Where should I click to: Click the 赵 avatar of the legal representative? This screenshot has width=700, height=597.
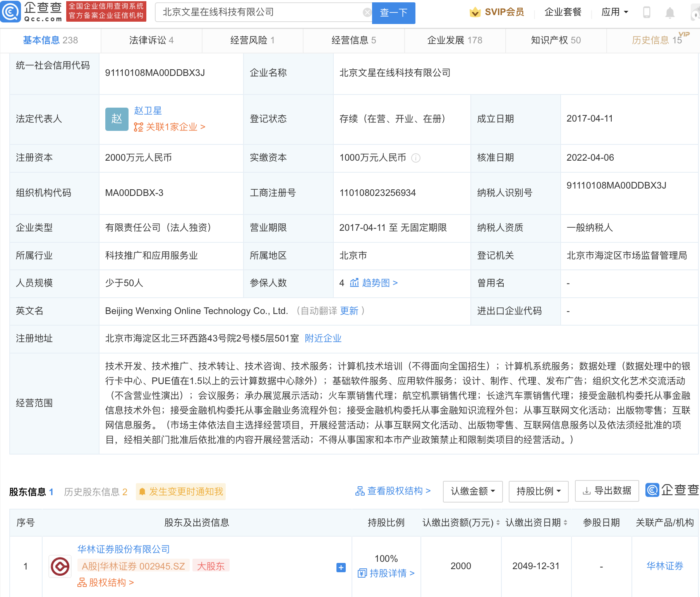point(117,119)
